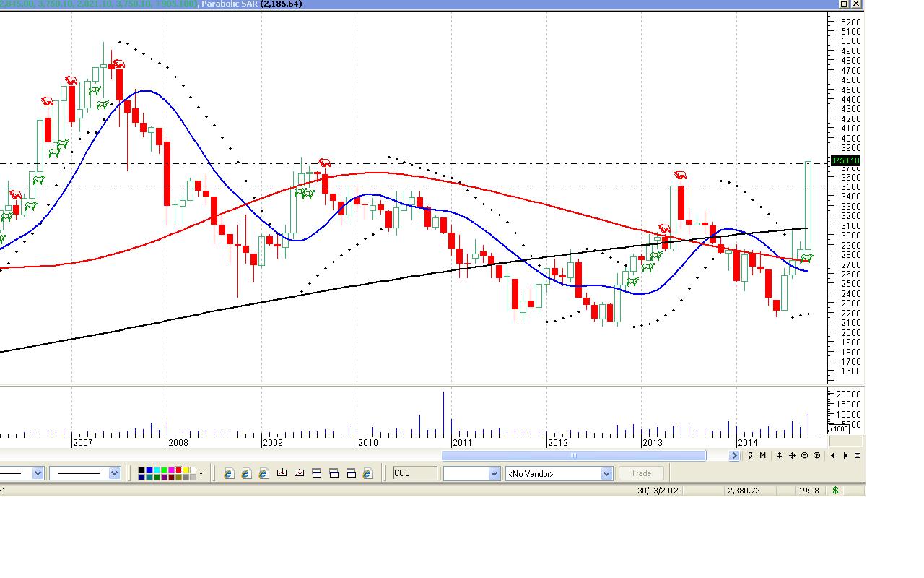
Task: Step chart forward with black right triangle
Action: 845,455
